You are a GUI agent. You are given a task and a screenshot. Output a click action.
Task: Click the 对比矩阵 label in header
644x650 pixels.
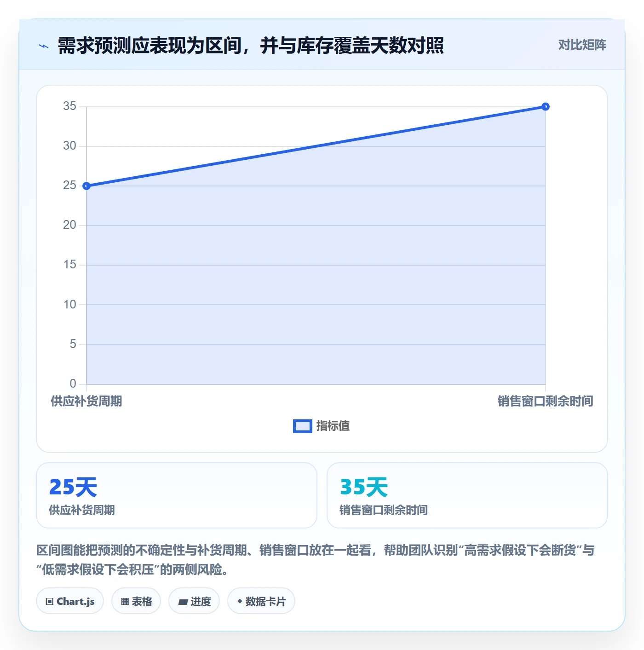582,45
